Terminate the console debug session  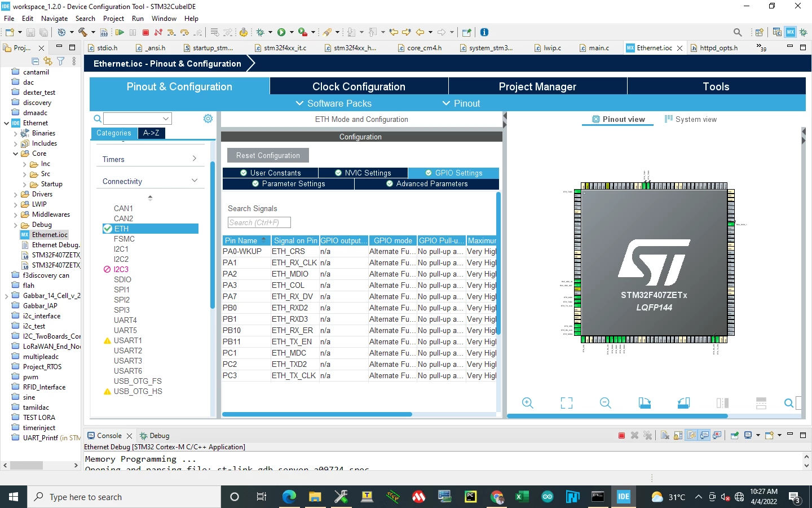point(621,436)
